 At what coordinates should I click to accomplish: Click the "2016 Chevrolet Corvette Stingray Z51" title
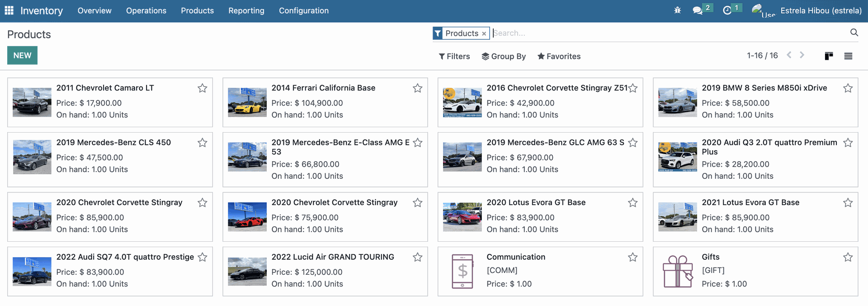pos(557,88)
